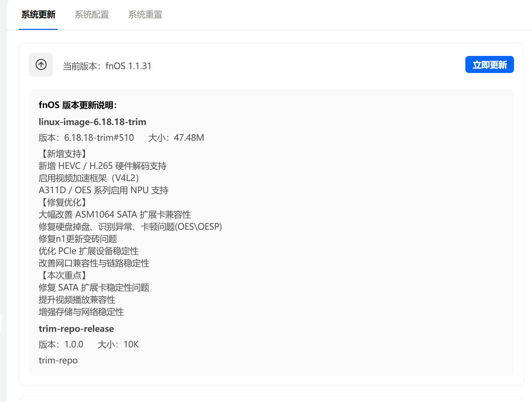The image size is (532, 402).
Task: Click the linux-image-6.18.18-trim package name
Action: [92, 122]
